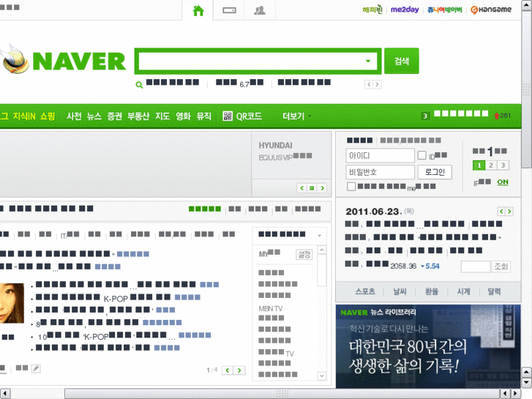
Task: Switch to the 달력 tab
Action: (494, 291)
